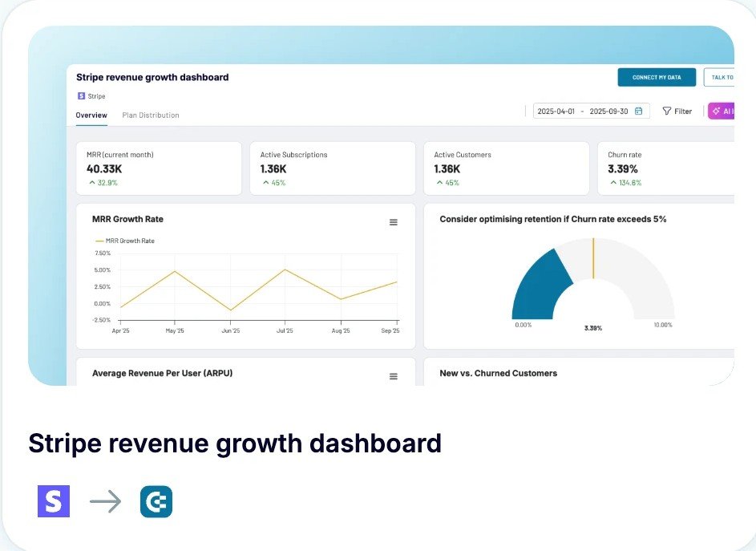Click the small Stripe source icon under title
The width and height of the screenshot is (756, 551).
pyautogui.click(x=81, y=96)
